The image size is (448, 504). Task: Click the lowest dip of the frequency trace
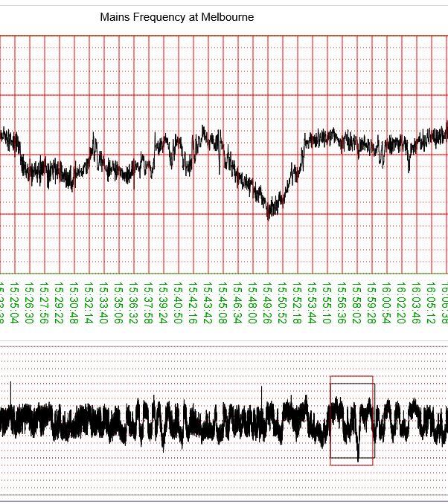coord(269,216)
